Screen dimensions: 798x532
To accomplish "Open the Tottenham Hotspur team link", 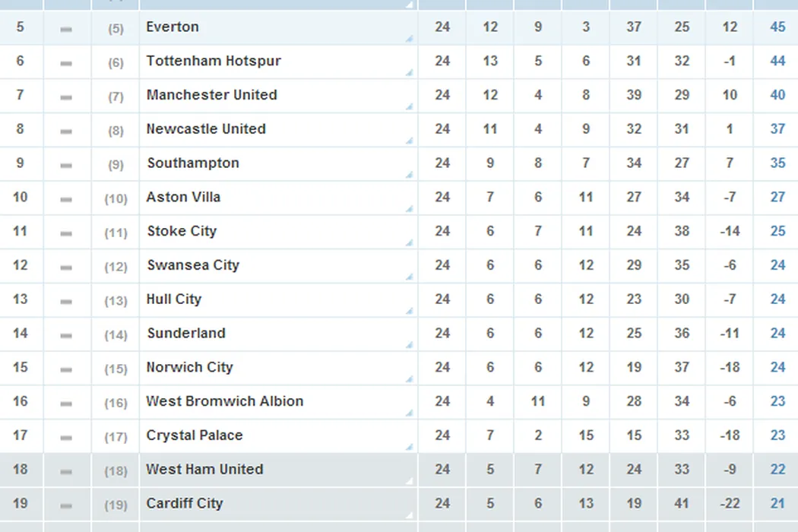I will tap(214, 61).
